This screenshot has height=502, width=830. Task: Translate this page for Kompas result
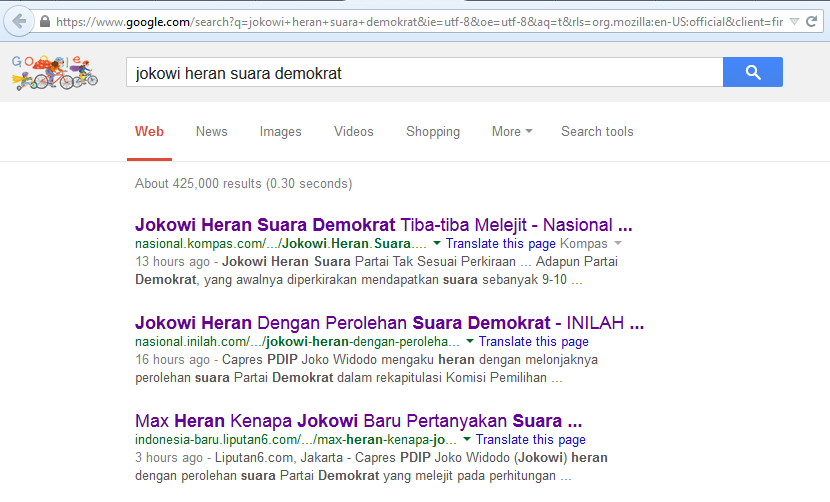pyautogui.click(x=500, y=244)
